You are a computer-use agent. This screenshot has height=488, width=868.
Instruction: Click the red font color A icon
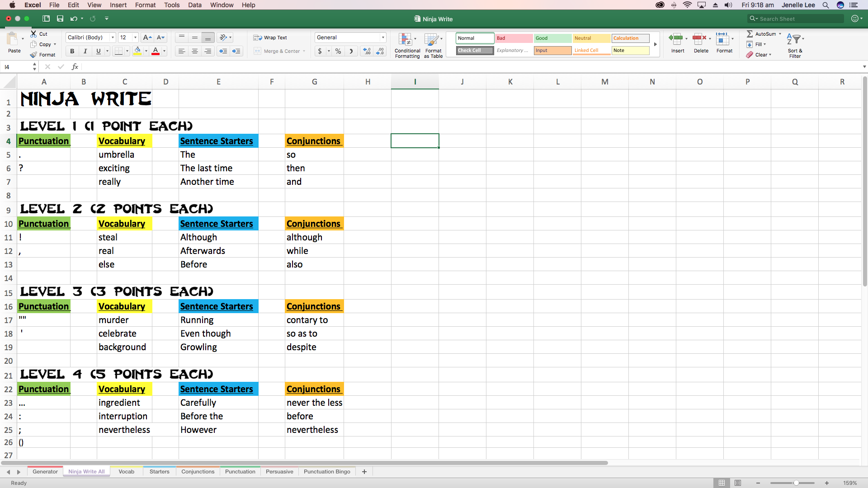click(156, 51)
